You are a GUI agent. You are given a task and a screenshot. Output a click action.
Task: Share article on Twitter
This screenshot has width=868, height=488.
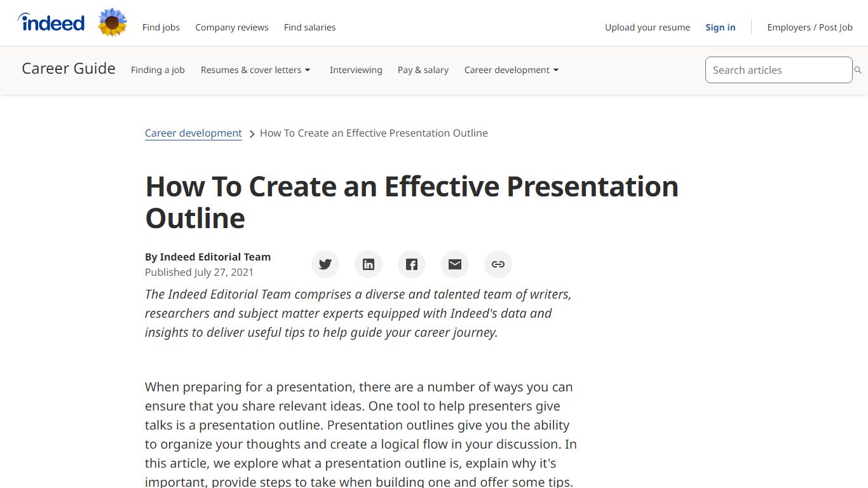tap(325, 264)
